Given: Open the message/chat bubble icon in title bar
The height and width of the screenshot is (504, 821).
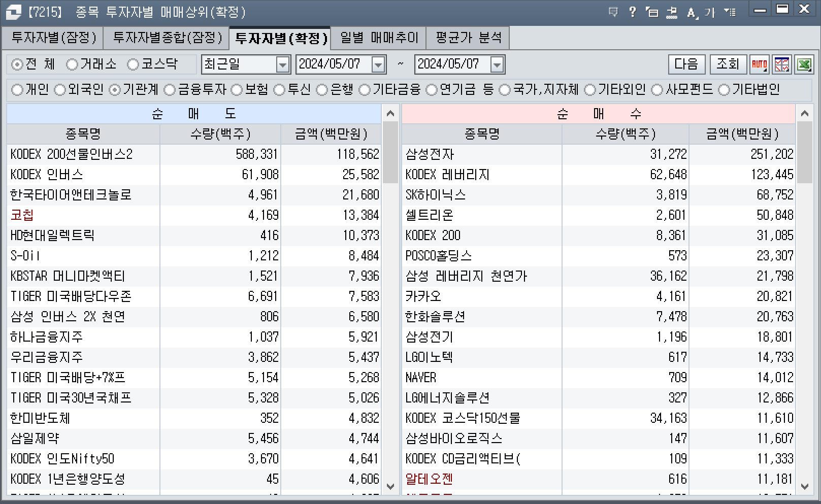Looking at the screenshot, I should point(613,12).
